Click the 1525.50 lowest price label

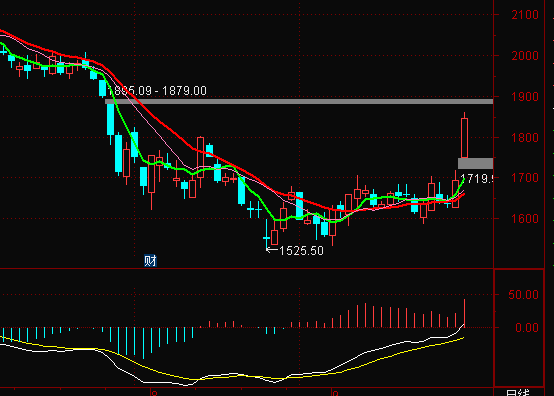(301, 250)
